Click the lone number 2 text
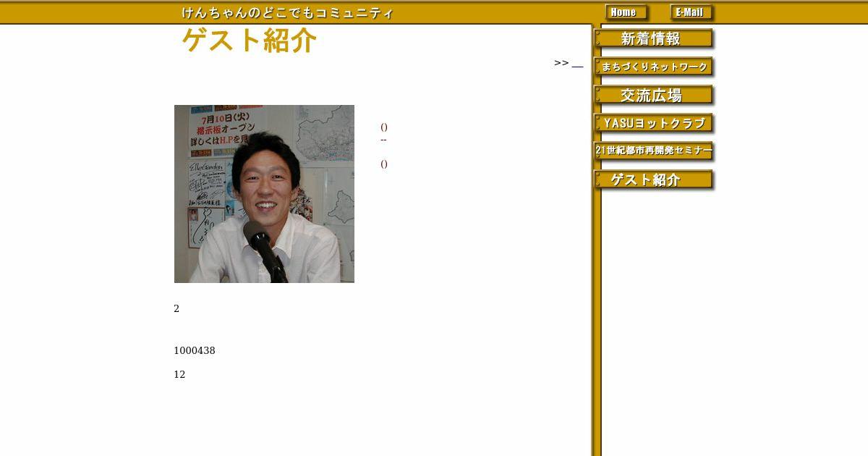Viewport: 868px width, 456px height. coord(176,309)
